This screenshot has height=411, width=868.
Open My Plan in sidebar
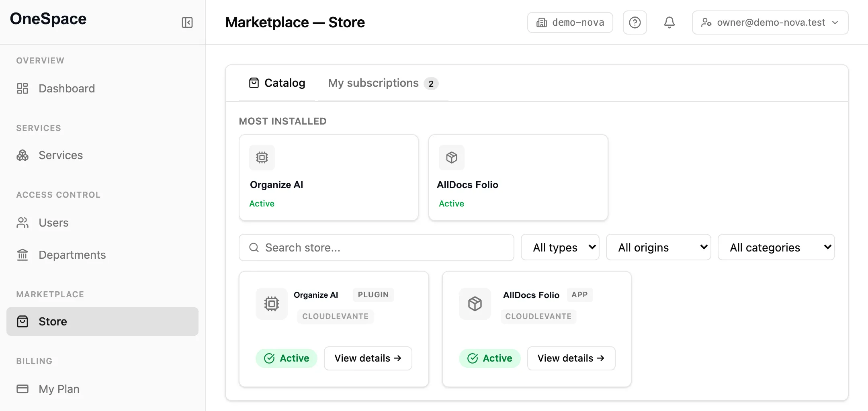(102, 389)
